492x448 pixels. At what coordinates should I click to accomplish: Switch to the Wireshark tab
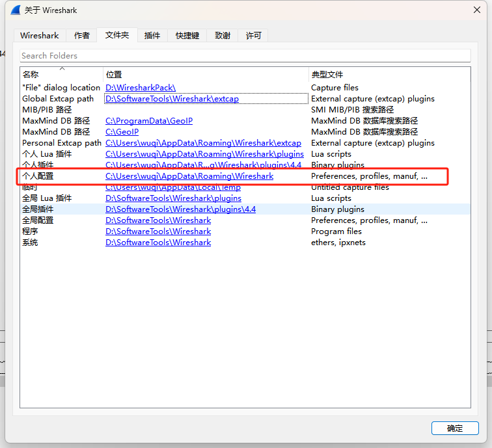tap(40, 35)
